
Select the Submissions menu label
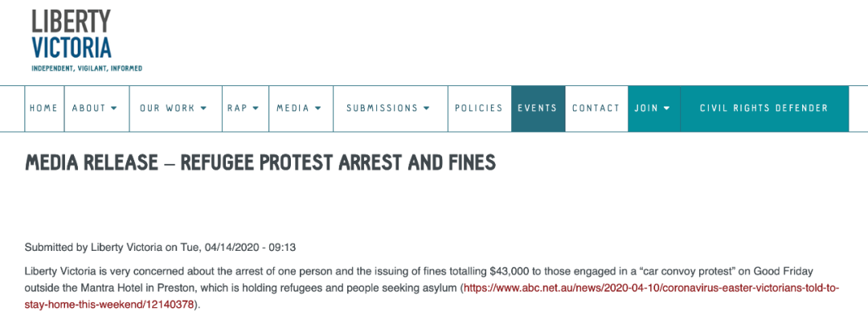[382, 109]
